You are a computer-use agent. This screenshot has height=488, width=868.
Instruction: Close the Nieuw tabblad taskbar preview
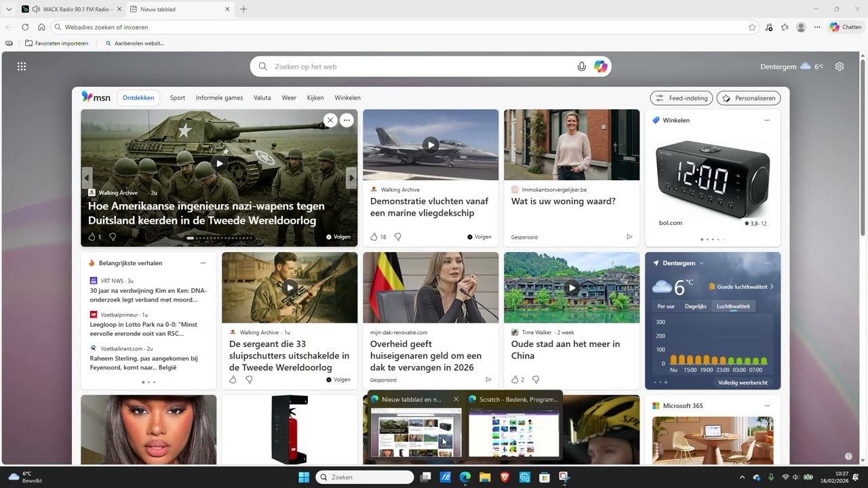tap(456, 399)
